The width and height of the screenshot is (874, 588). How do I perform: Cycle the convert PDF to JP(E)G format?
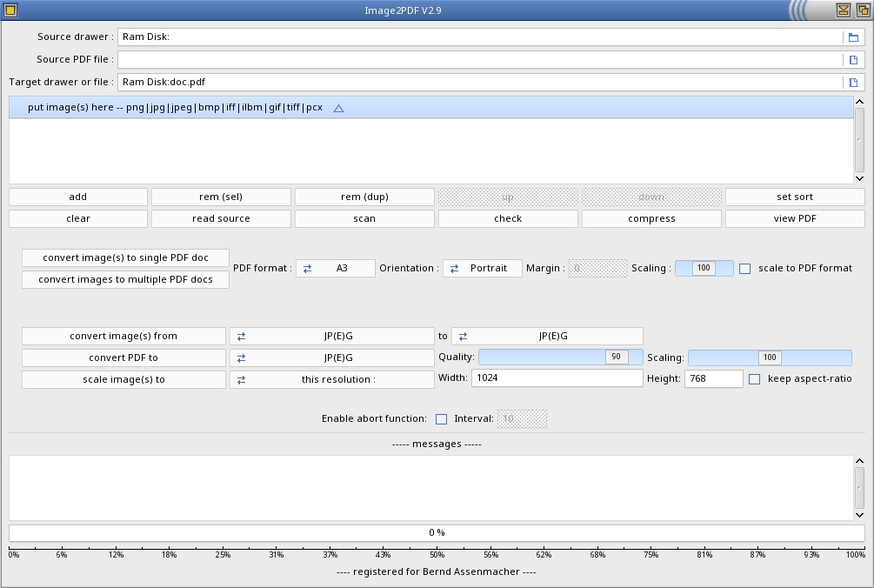[331, 357]
